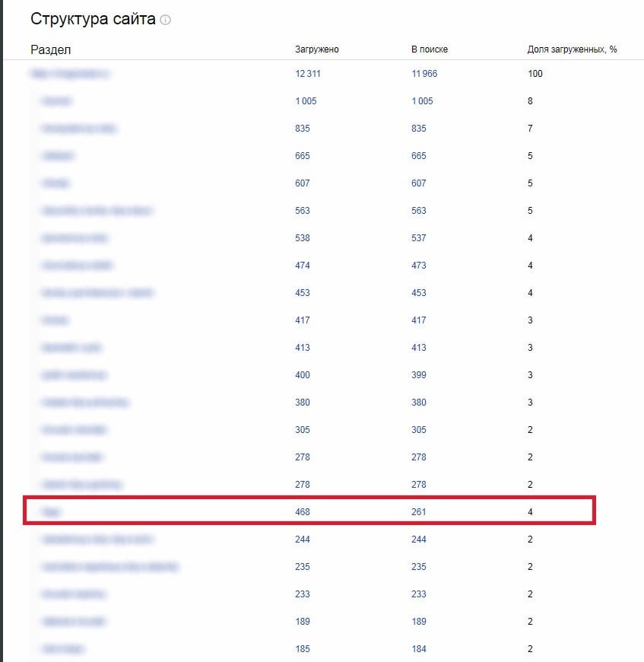
Task: Open the 538 link under Загружено
Action: point(303,238)
